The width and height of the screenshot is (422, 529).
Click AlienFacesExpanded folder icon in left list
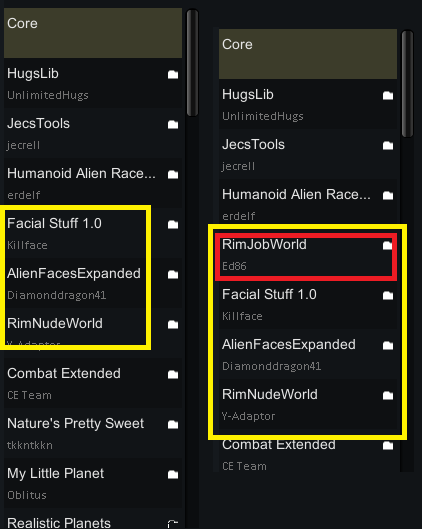click(x=173, y=275)
